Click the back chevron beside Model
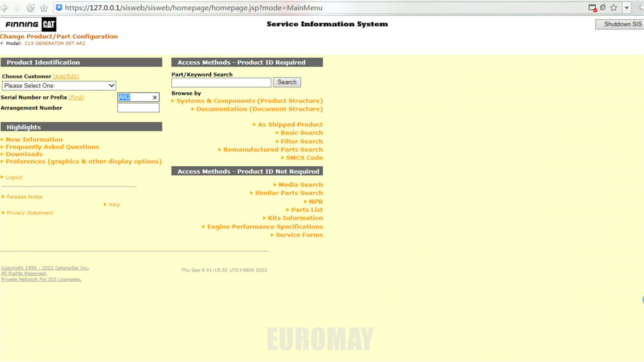The width and height of the screenshot is (644, 362). coord(2,43)
